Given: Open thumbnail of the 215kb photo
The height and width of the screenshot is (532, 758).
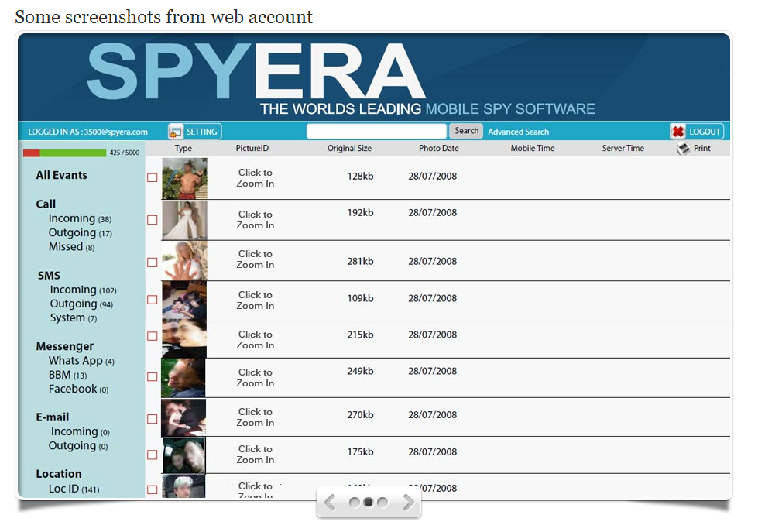Looking at the screenshot, I should pyautogui.click(x=184, y=339).
